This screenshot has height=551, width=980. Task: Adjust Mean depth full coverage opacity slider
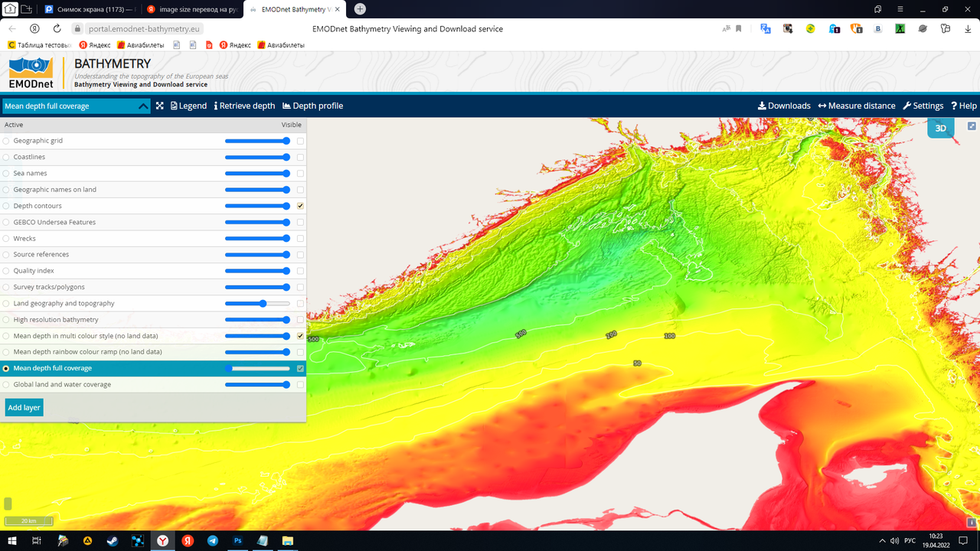pos(257,368)
